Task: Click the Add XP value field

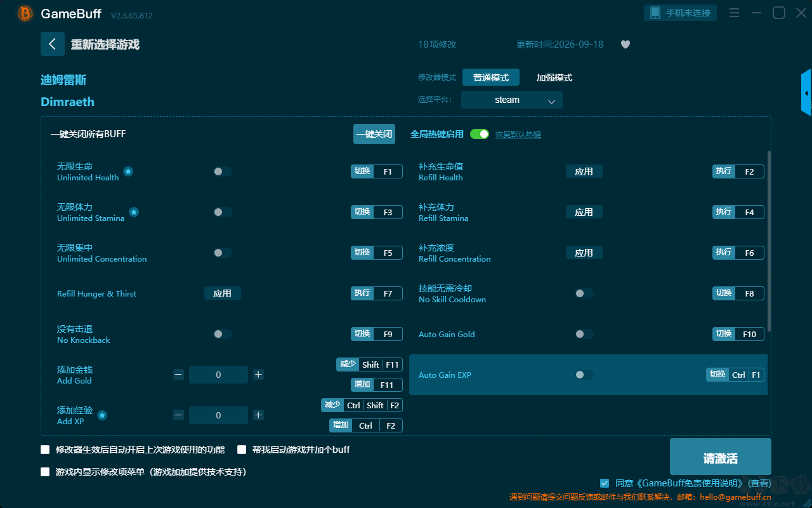Action: click(218, 415)
